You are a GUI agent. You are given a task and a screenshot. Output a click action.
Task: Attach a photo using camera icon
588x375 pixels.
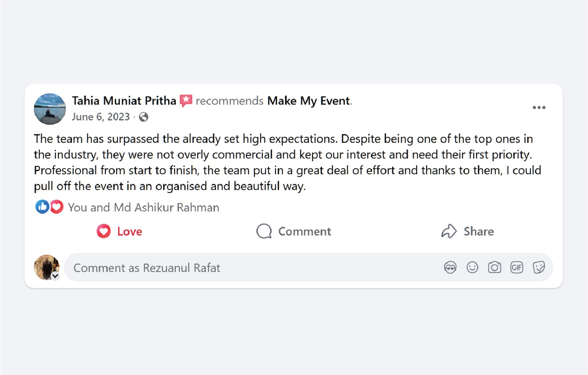point(495,268)
